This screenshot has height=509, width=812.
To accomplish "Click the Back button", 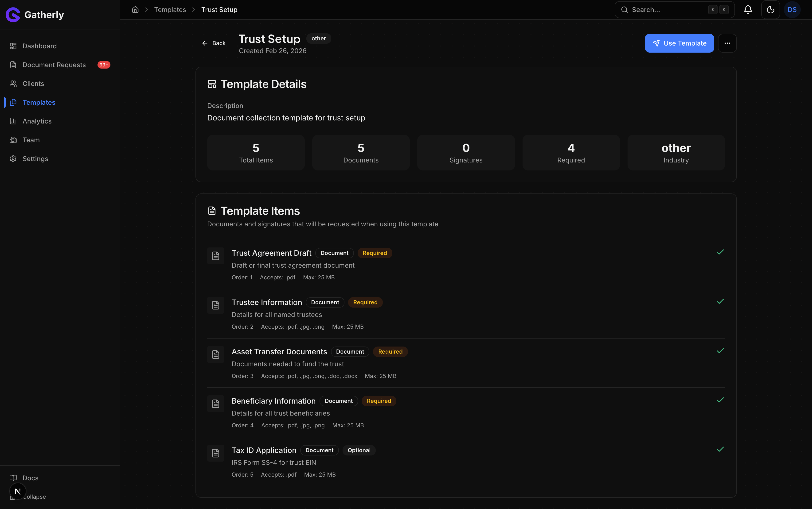I will 214,43.
